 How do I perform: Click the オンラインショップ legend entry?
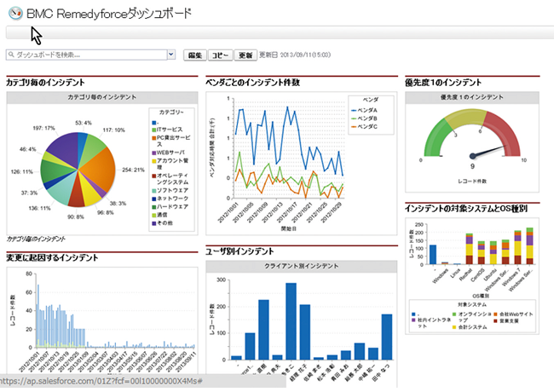tap(471, 317)
